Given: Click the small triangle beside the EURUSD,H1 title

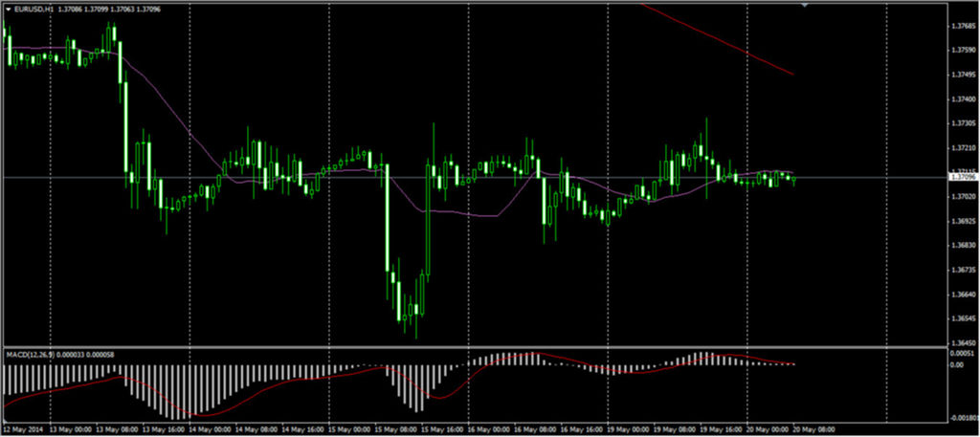Looking at the screenshot, I should (8, 9).
